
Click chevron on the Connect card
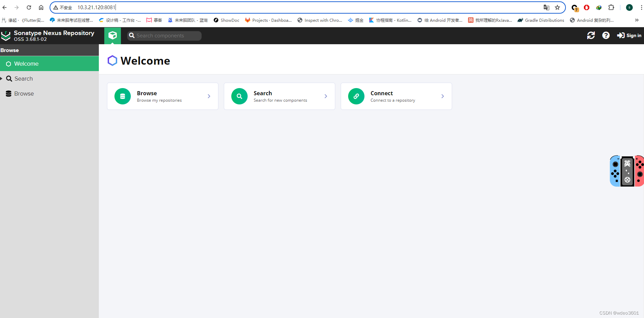(443, 96)
